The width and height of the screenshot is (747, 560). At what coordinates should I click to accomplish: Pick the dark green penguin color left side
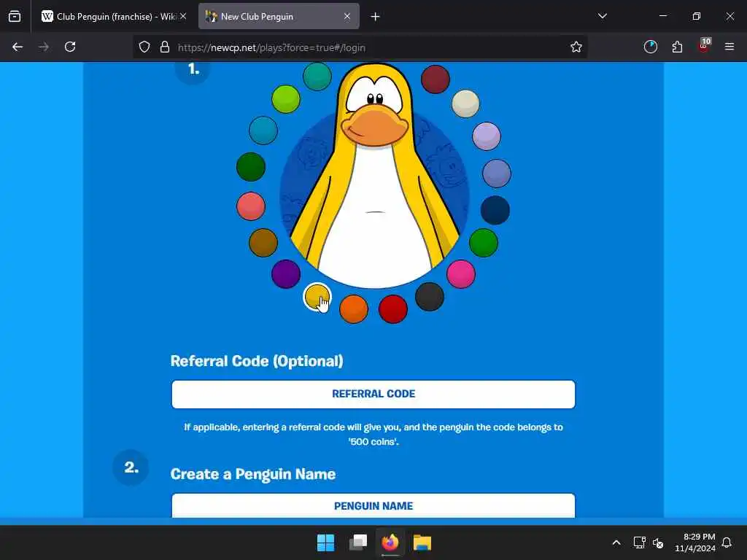pos(251,167)
